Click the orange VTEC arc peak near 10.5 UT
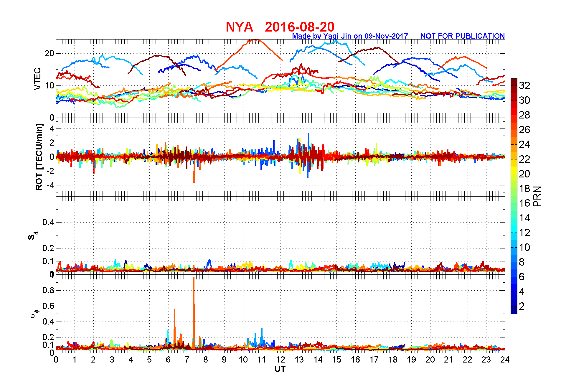Image resolution: width=561 pixels, height=392 pixels. pos(253,41)
